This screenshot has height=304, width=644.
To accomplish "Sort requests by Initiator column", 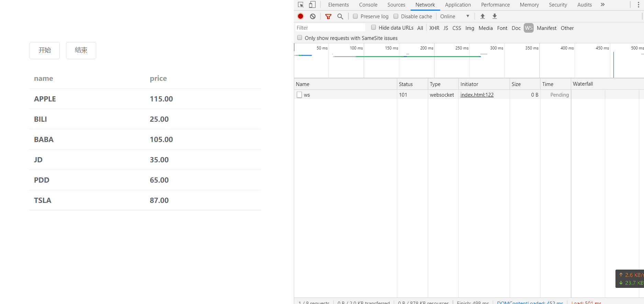I will [x=484, y=84].
